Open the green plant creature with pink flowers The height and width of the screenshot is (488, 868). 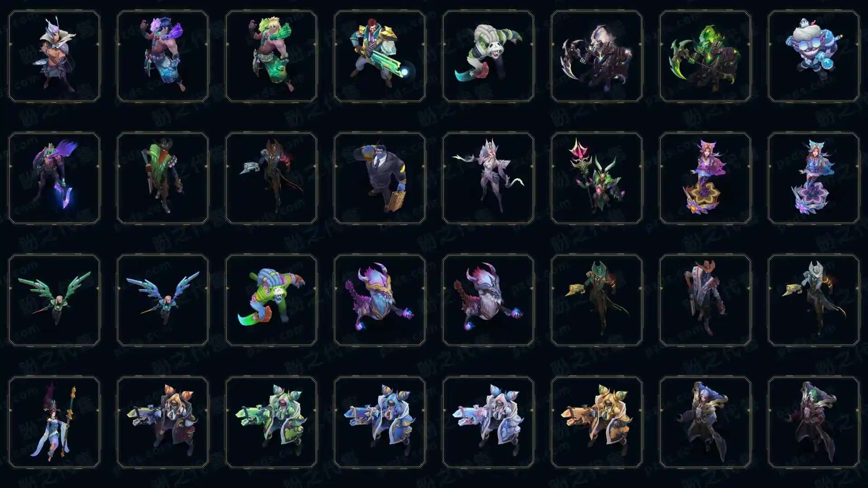tap(597, 178)
